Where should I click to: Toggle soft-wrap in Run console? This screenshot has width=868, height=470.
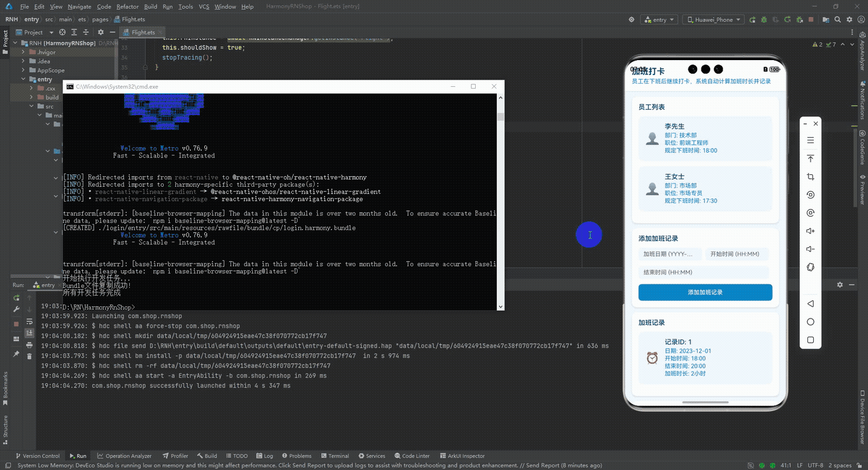coord(29,321)
